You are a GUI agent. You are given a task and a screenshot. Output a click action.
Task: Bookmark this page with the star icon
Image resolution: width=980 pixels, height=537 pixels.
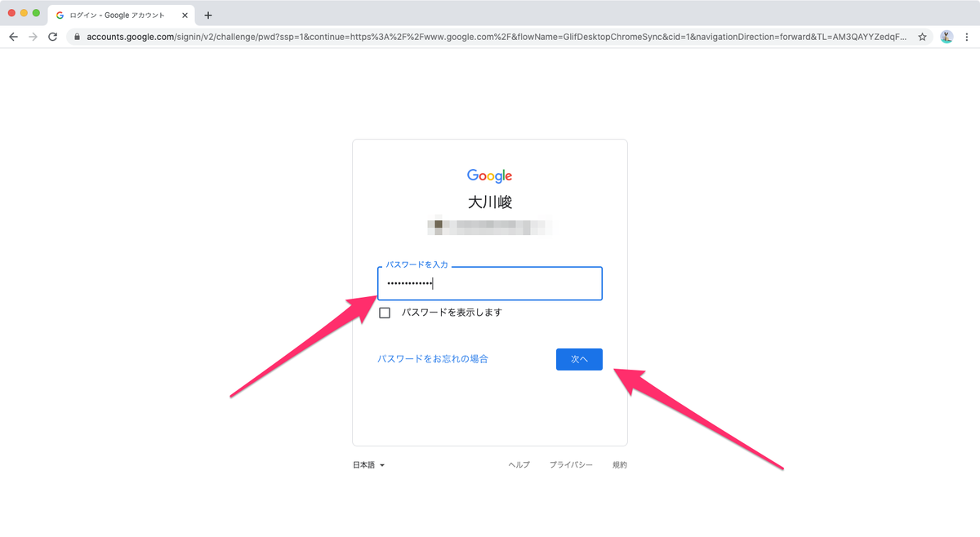tap(922, 37)
